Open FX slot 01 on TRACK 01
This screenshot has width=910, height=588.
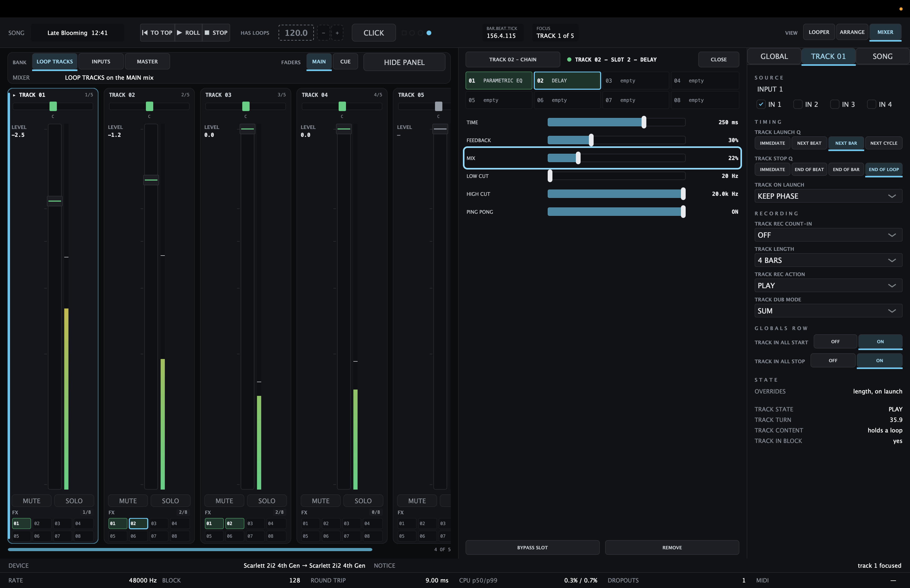(x=21, y=524)
